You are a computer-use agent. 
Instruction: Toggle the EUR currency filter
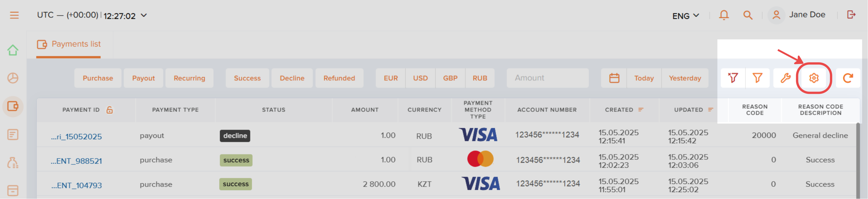(391, 78)
